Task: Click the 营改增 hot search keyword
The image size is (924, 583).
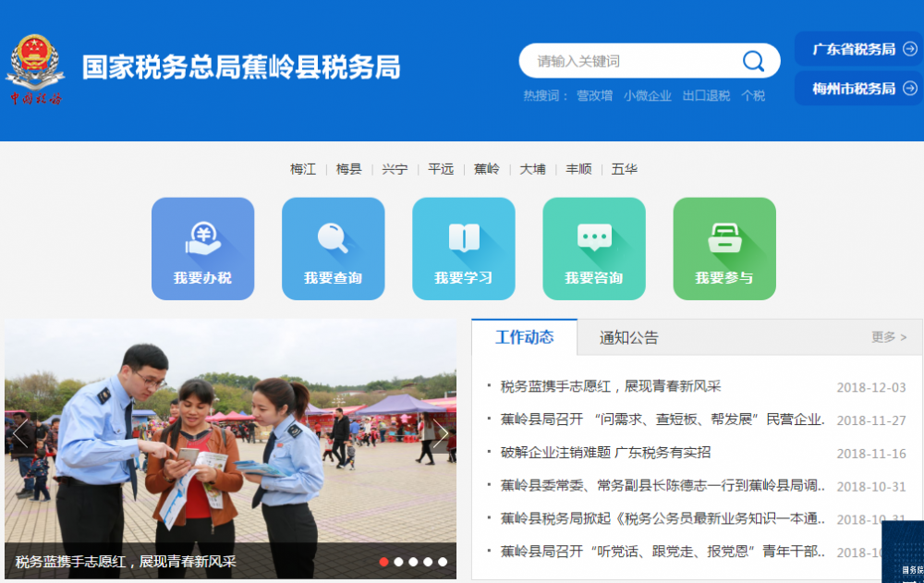Action: pos(594,95)
